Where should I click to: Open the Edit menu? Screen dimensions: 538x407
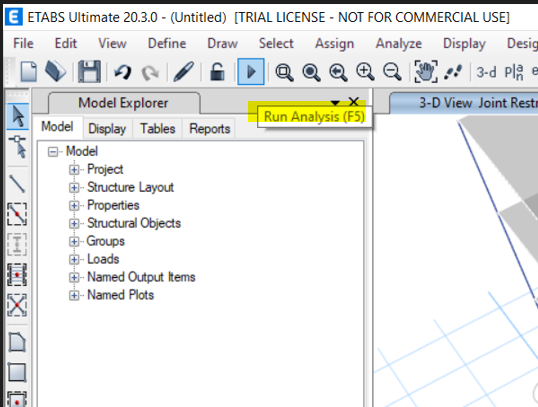[66, 44]
